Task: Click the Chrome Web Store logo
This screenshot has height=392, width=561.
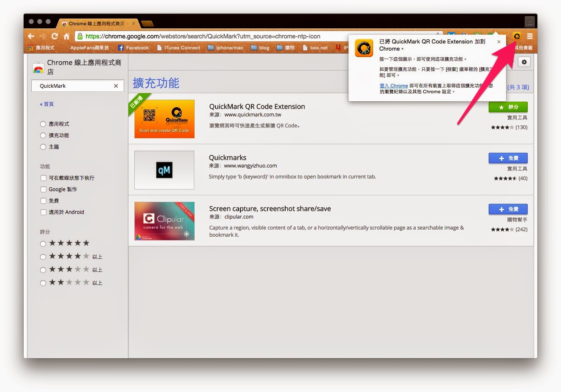Action: [x=38, y=68]
